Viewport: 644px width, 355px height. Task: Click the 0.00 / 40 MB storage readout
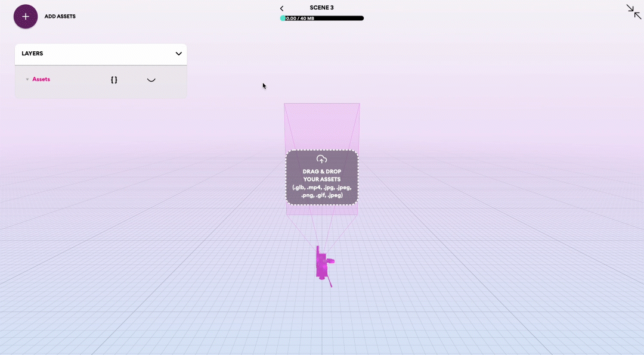pos(301,18)
